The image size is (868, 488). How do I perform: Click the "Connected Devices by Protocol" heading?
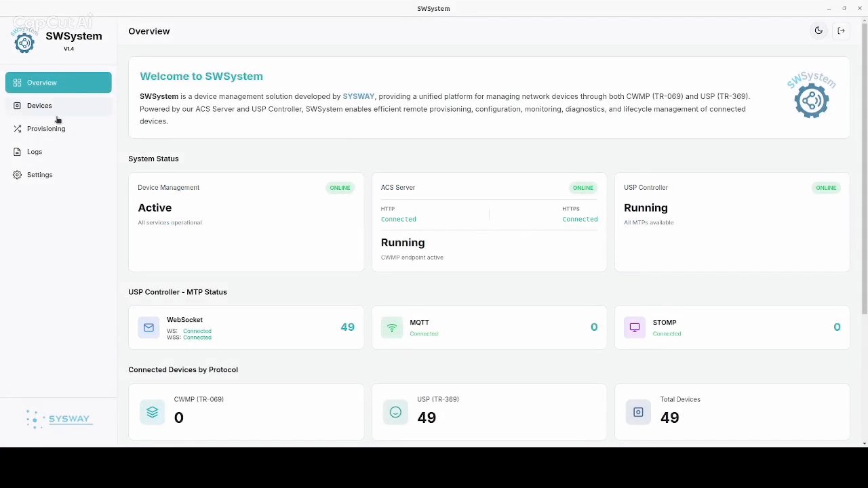tap(183, 369)
